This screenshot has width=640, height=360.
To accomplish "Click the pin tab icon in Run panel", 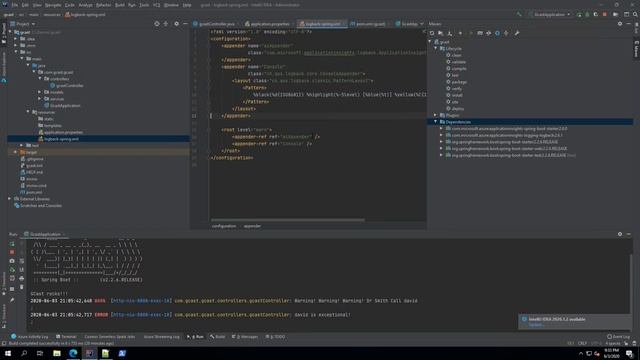I will click(12, 300).
